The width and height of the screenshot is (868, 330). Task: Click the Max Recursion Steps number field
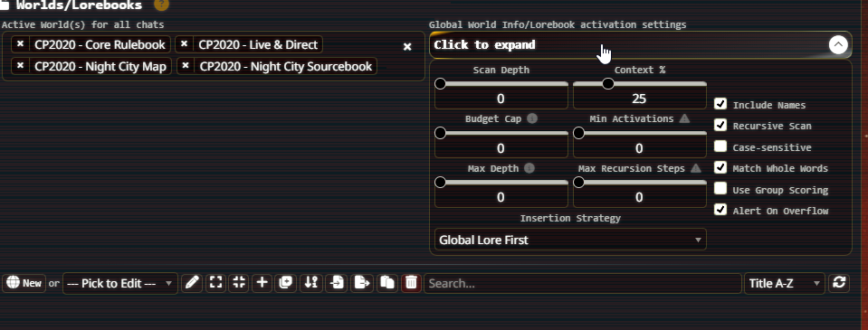tap(639, 197)
